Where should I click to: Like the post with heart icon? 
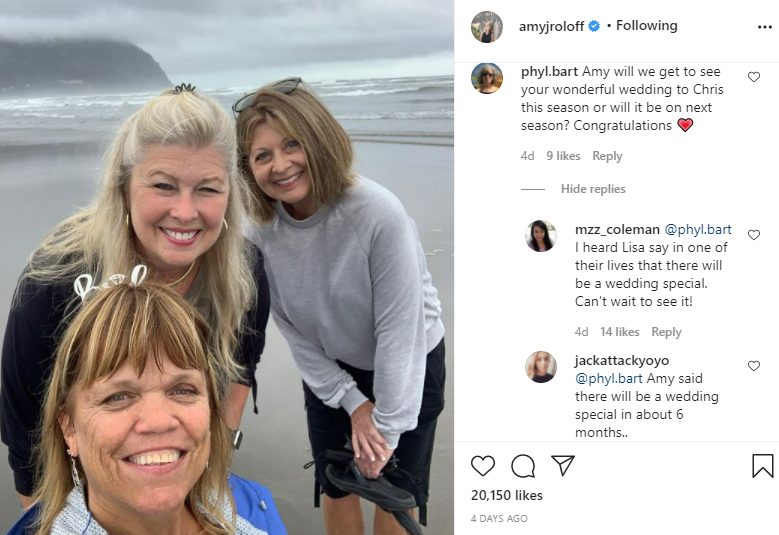tap(483, 466)
